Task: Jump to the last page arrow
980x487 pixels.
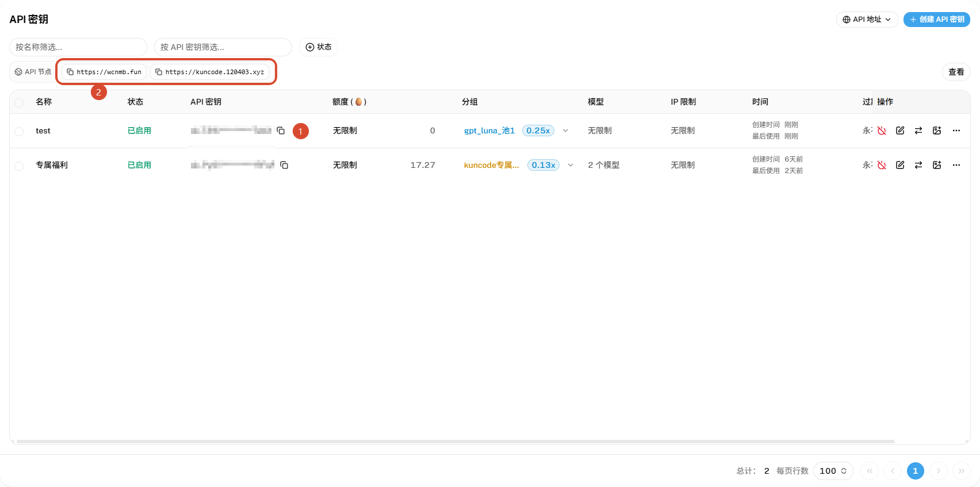Action: pyautogui.click(x=962, y=471)
